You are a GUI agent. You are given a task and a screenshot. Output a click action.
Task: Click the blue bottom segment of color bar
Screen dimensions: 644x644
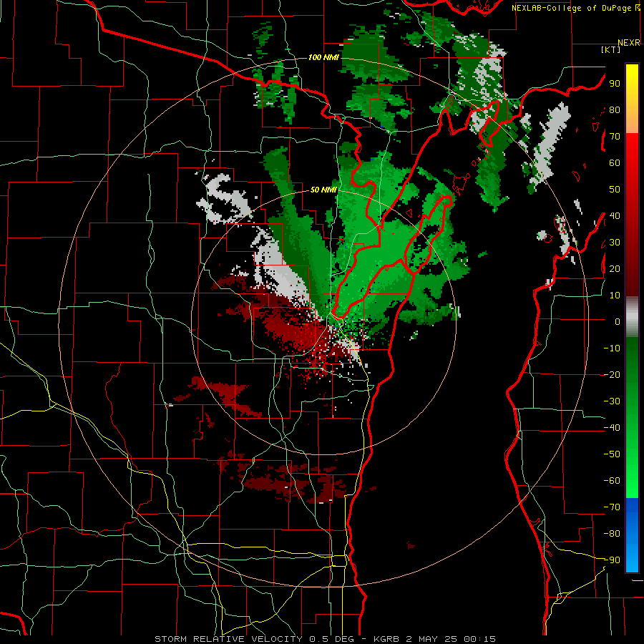point(632,535)
